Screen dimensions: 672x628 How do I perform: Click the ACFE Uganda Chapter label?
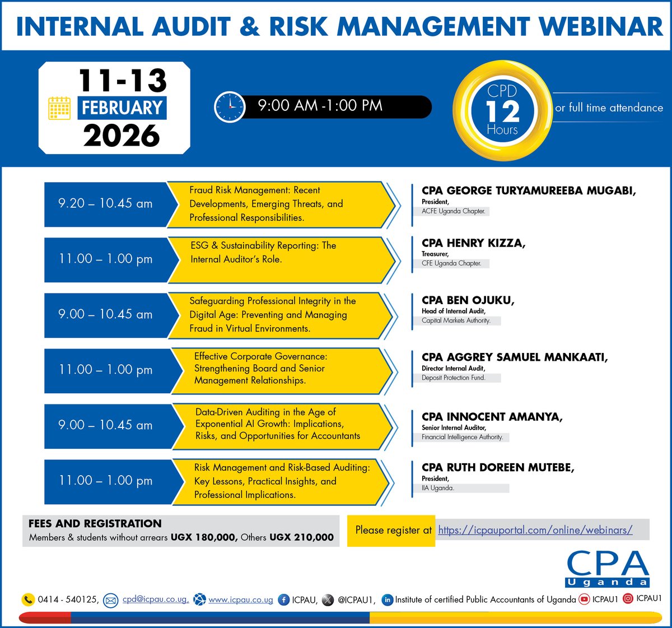454,211
